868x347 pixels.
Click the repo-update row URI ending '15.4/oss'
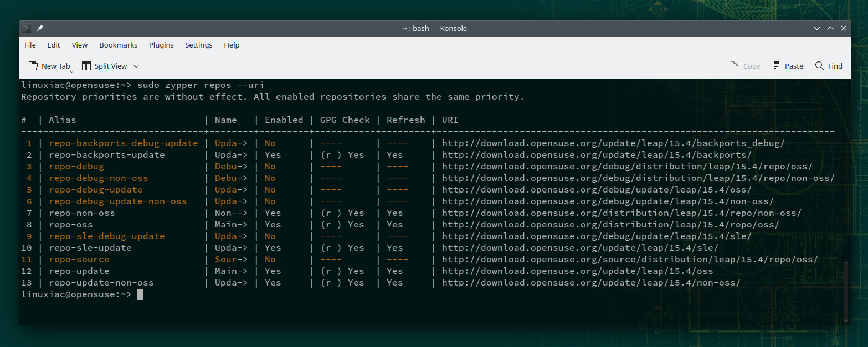pyautogui.click(x=577, y=271)
